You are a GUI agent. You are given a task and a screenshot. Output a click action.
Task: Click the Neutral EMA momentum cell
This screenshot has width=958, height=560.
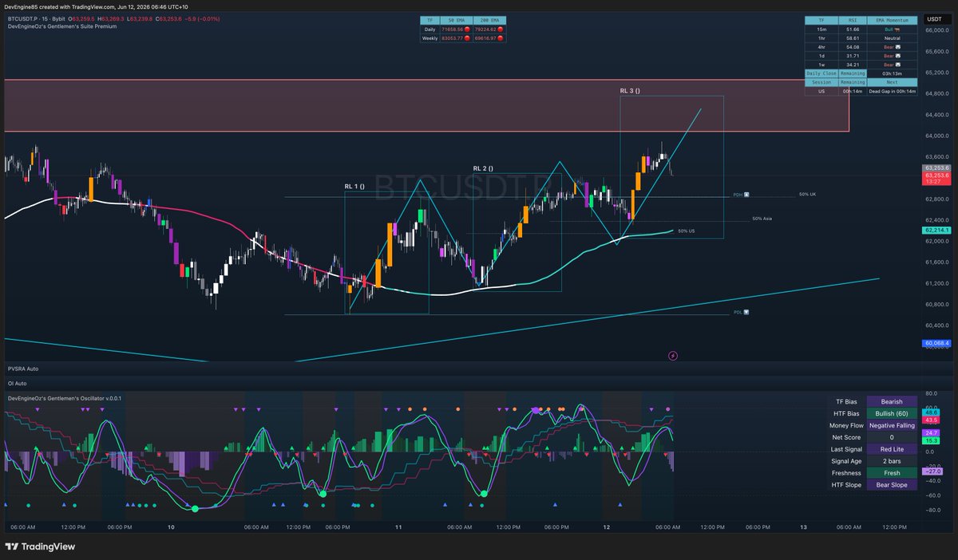(x=892, y=37)
